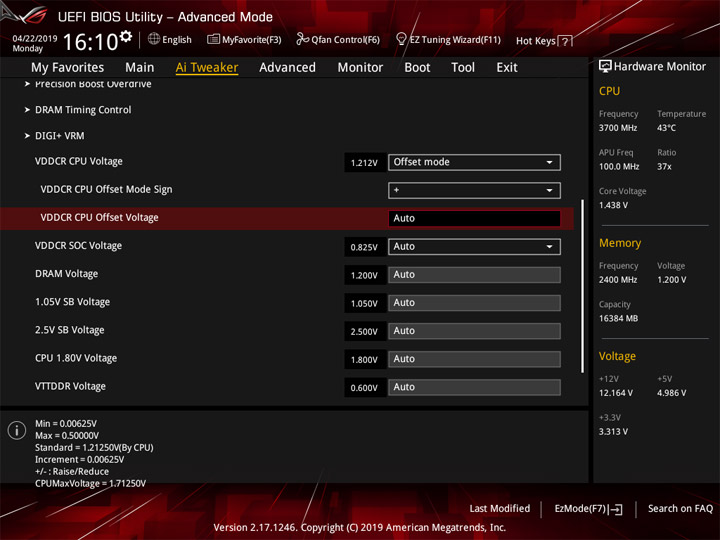Open MyFavorite(F3) list icon
This screenshot has width=720, height=540.
pyautogui.click(x=213, y=39)
